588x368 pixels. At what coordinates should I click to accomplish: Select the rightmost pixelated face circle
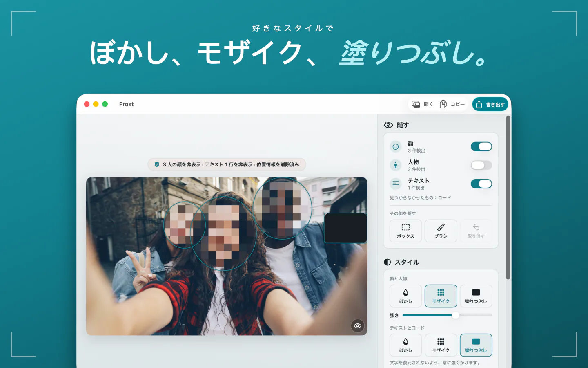pyautogui.click(x=283, y=208)
